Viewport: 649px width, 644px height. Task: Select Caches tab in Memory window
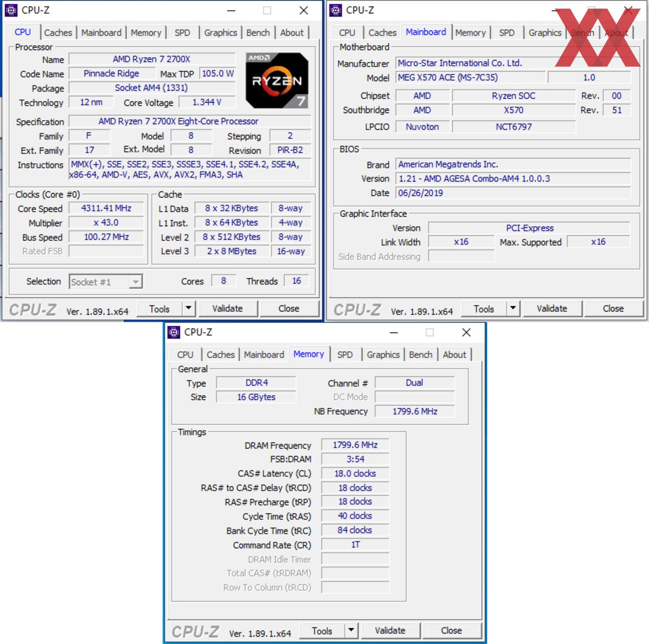coord(220,354)
